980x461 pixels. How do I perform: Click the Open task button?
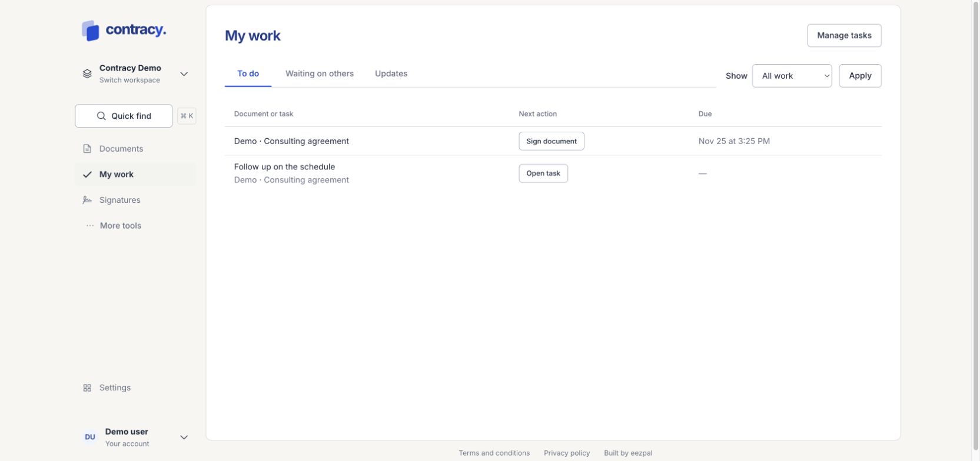[543, 173]
